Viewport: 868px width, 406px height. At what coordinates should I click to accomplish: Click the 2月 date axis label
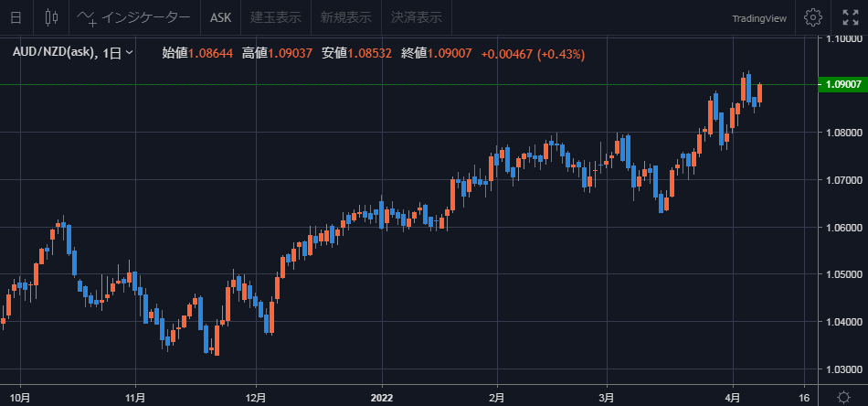(x=497, y=398)
